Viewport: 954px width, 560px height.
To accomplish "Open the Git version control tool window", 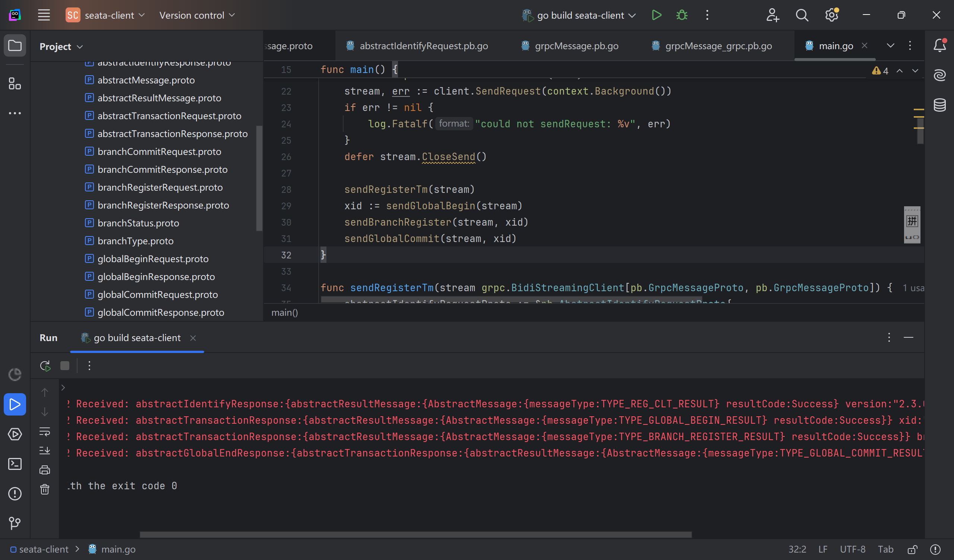I will point(15,523).
